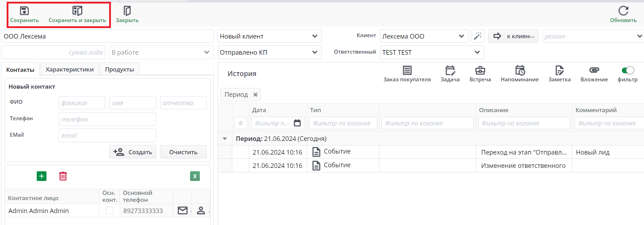Create a Встреча (meeting) entry

pos(480,71)
